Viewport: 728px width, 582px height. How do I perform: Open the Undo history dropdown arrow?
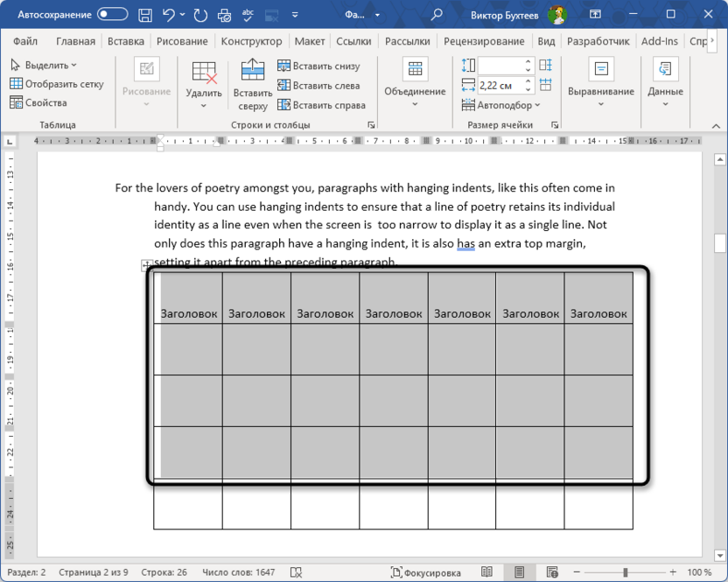[183, 15]
